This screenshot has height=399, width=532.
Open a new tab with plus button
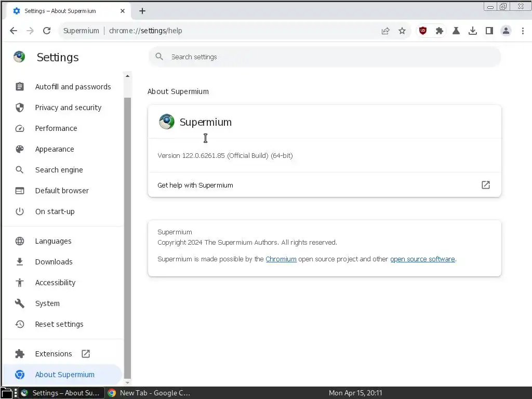pyautogui.click(x=142, y=11)
